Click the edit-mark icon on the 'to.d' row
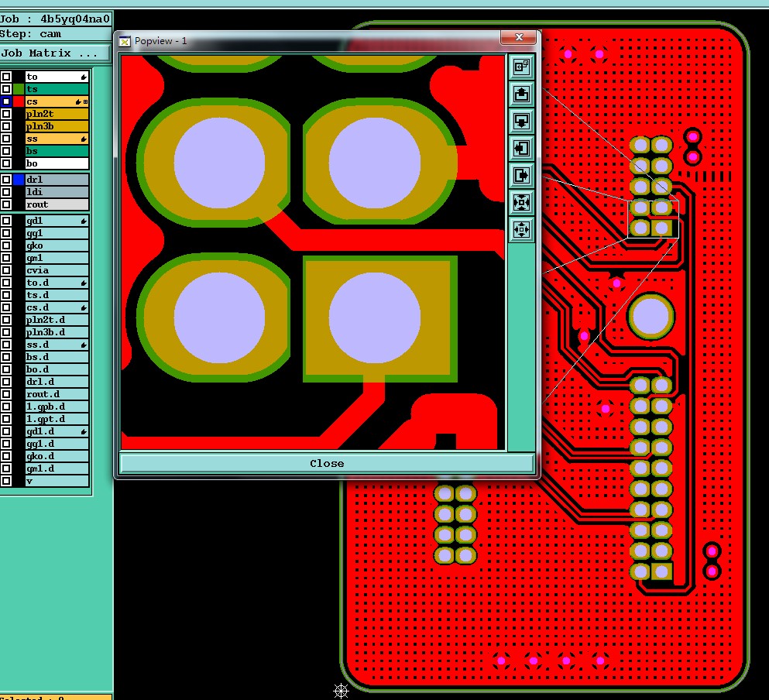Viewport: 769px width, 700px height. coord(84,283)
